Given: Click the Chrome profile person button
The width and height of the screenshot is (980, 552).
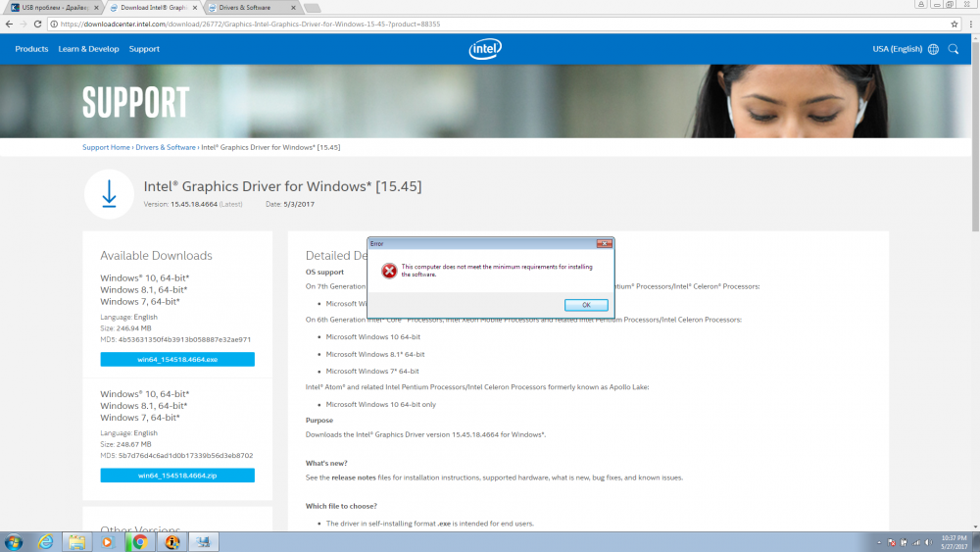Looking at the screenshot, I should click(920, 4).
